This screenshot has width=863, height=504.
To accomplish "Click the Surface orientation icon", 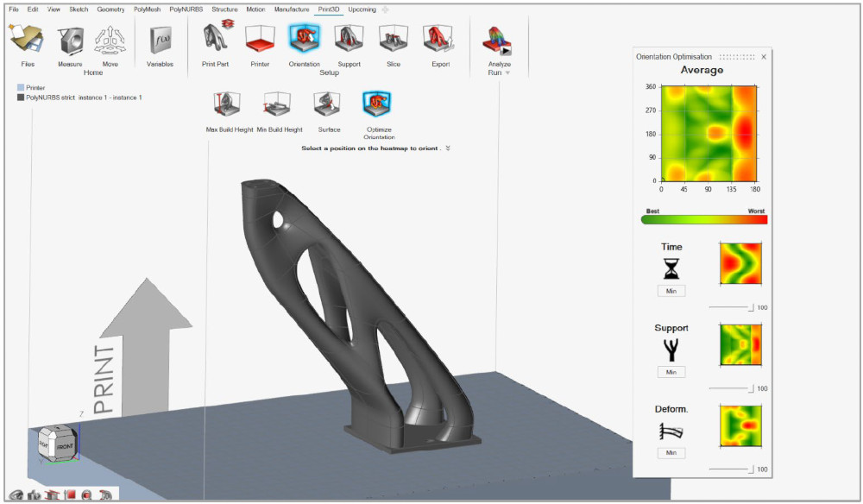I will tap(327, 102).
